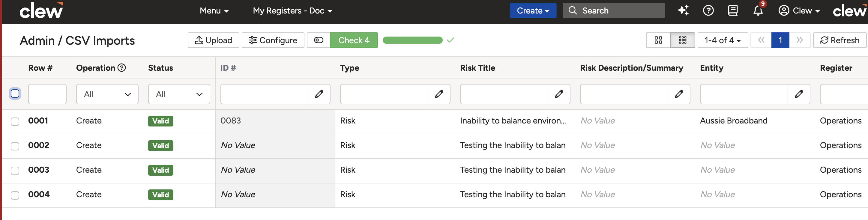Click 'Inability to balance environ...' risk title
The height and width of the screenshot is (220, 868).
[513, 120]
